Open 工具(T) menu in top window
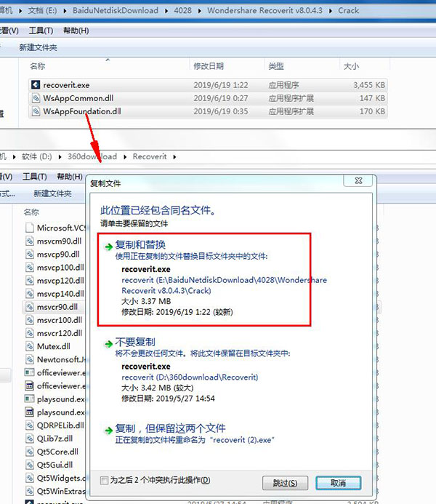The height and width of the screenshot is (504, 436). [x=41, y=31]
